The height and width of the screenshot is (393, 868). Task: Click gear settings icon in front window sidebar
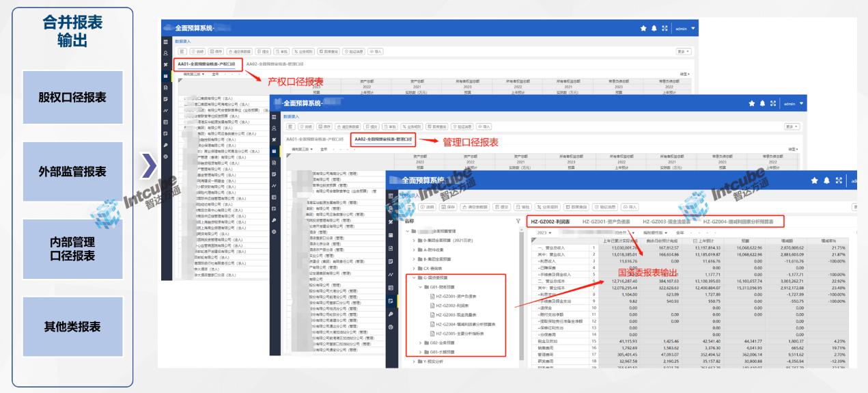[x=391, y=327]
